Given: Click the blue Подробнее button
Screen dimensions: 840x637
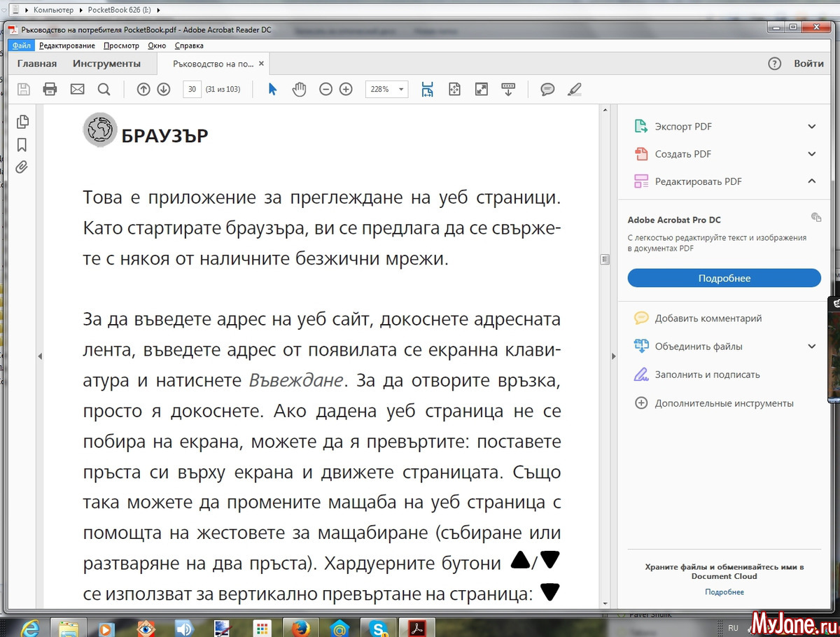Looking at the screenshot, I should pos(724,279).
